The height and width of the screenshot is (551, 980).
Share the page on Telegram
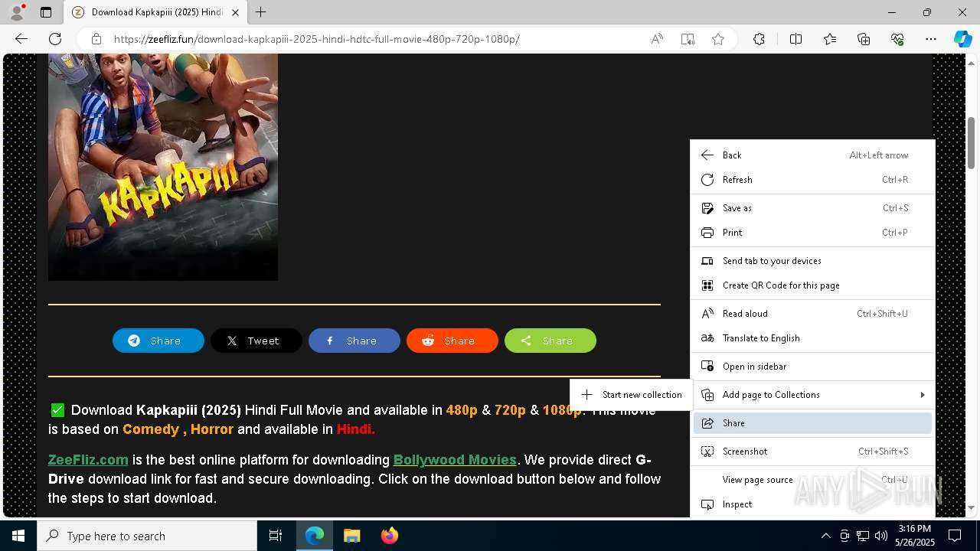tap(158, 341)
